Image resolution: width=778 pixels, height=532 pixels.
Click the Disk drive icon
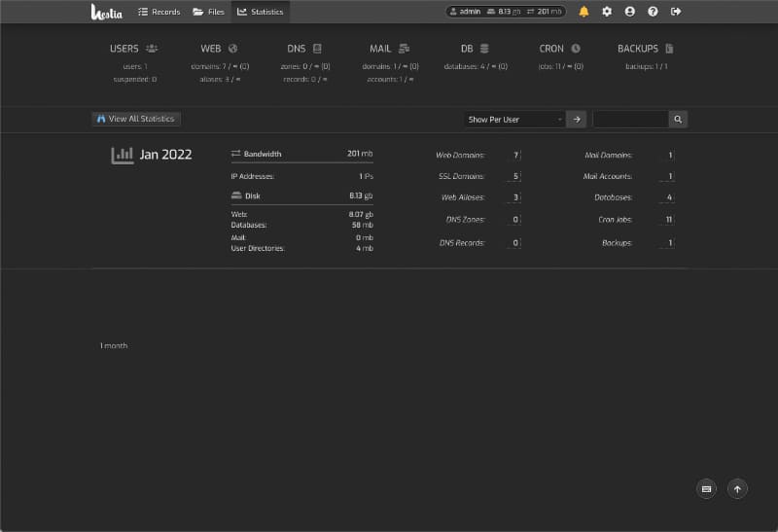pyautogui.click(x=236, y=195)
